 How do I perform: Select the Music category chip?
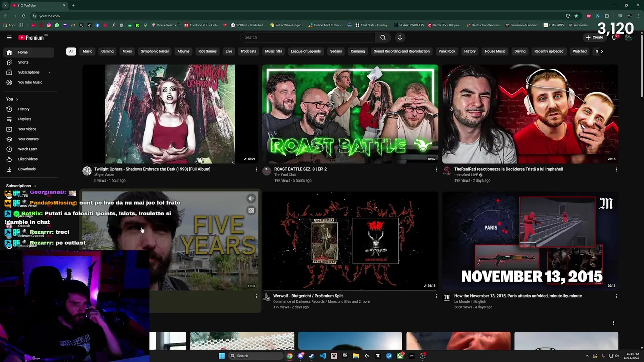[88, 51]
